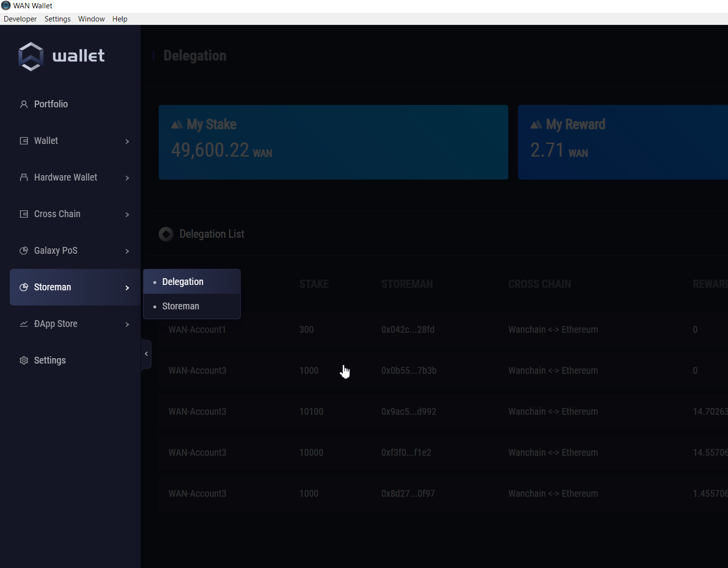Click storeman address 0x9ac5...d992
Image resolution: width=728 pixels, height=568 pixels.
(409, 411)
